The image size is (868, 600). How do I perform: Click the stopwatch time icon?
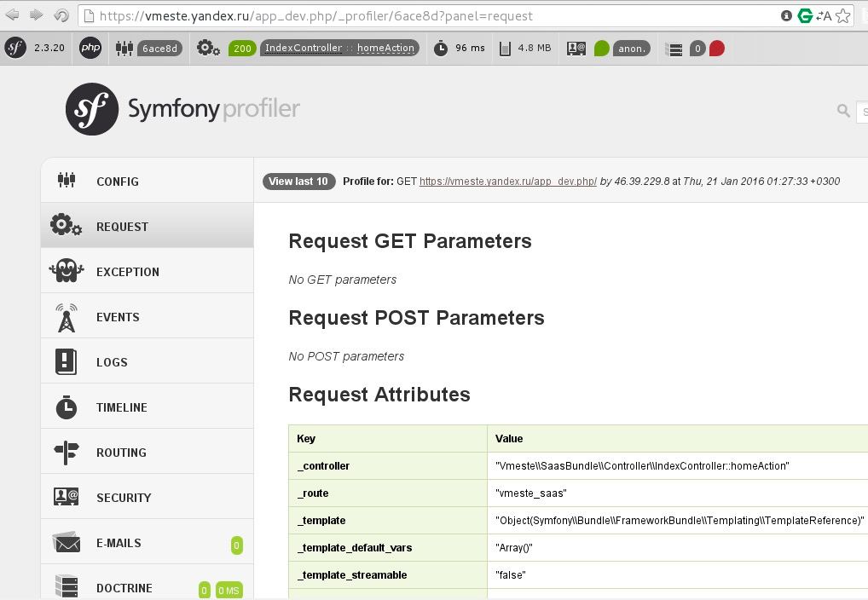coord(441,49)
